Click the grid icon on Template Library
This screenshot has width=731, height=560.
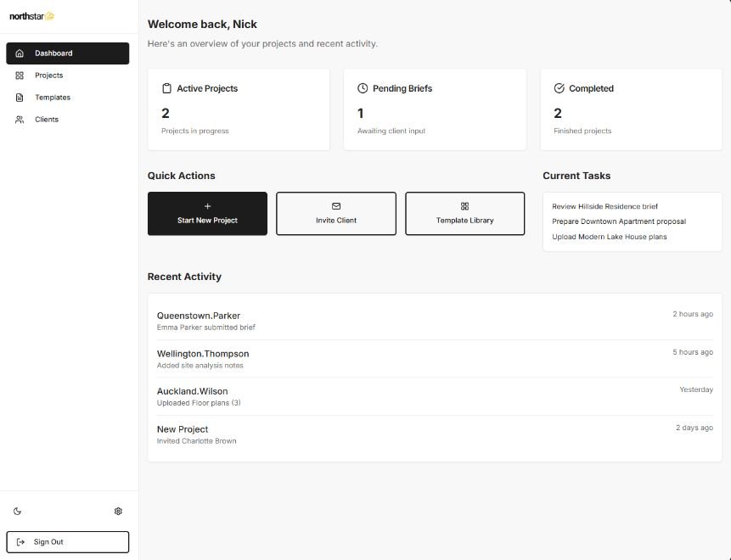[x=464, y=206]
